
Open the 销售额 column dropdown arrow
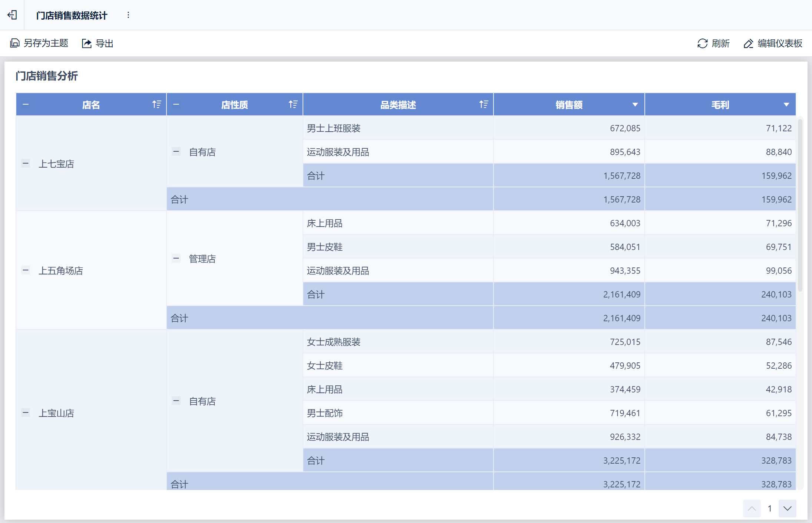[x=635, y=105]
